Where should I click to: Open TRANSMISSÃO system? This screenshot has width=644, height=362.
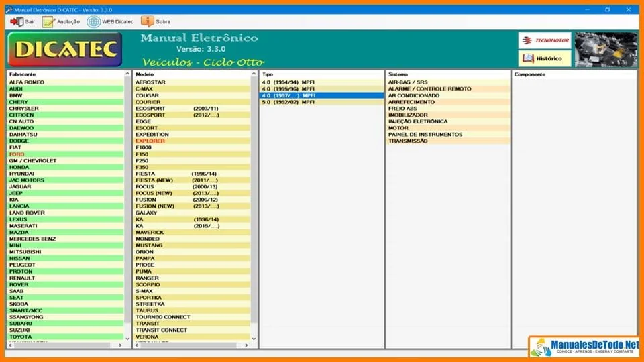[449, 141]
